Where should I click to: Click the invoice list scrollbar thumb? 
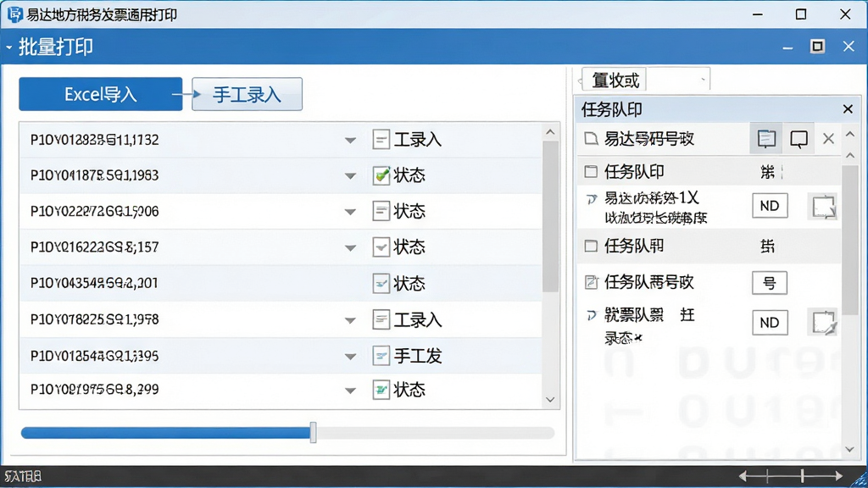tap(550, 216)
